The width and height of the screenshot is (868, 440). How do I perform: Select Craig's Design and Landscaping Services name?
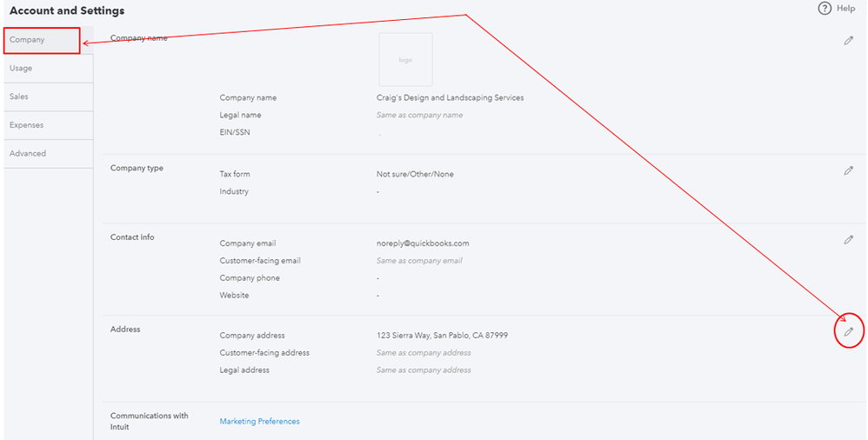pyautogui.click(x=450, y=98)
